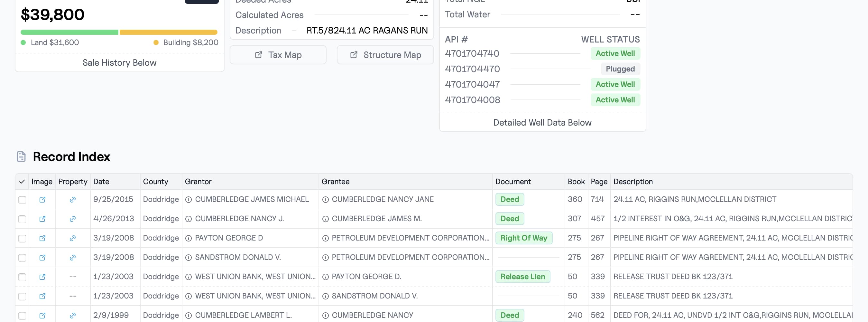Viewport: 868px width, 322px height.
Task: Jump to Detailed Well Data Below
Action: 542,122
